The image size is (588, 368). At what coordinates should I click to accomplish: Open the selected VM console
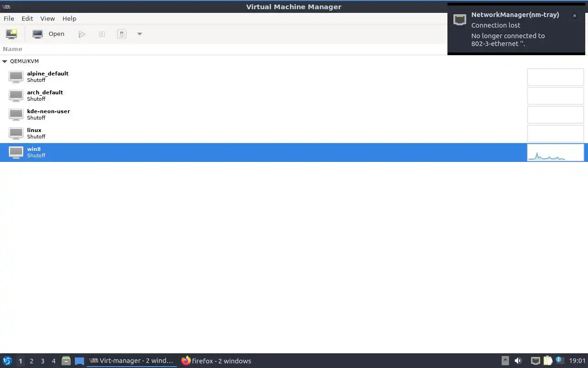pos(49,34)
